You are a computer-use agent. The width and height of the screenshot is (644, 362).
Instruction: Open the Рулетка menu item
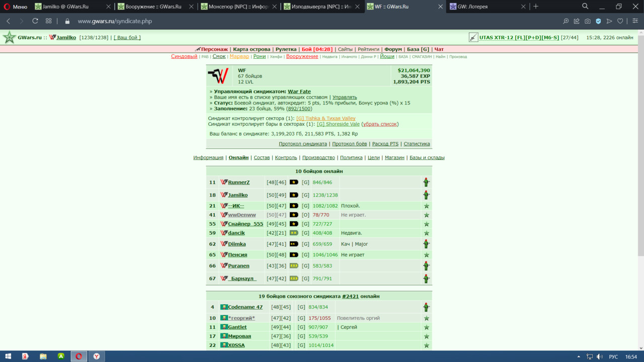pyautogui.click(x=286, y=49)
